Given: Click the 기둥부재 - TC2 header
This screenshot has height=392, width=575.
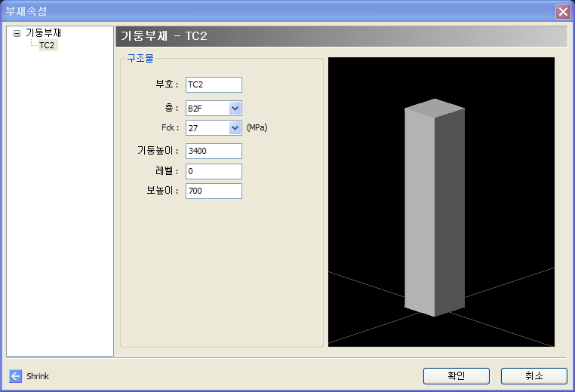Looking at the screenshot, I should (341, 36).
